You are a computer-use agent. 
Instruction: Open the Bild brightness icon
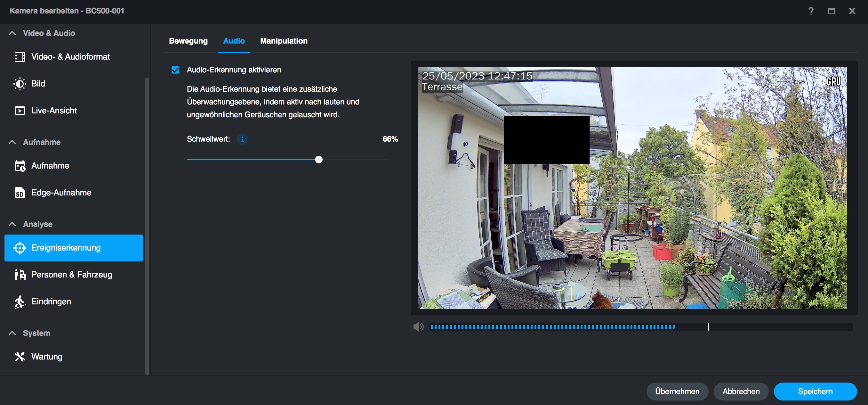(x=20, y=84)
